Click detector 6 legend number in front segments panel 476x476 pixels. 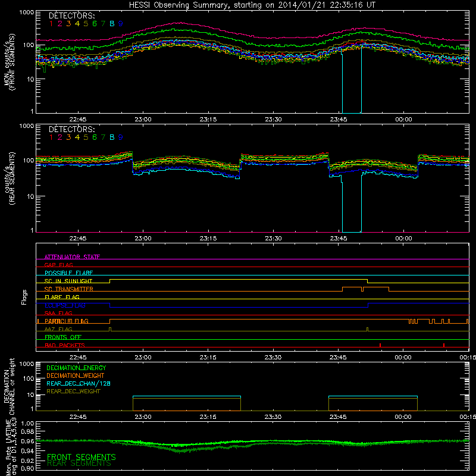pyautogui.click(x=95, y=24)
